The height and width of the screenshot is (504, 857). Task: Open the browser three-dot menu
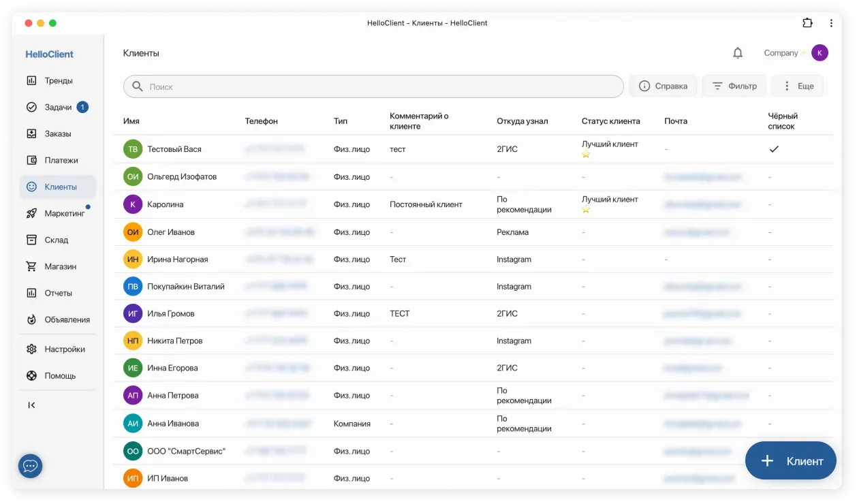831,22
